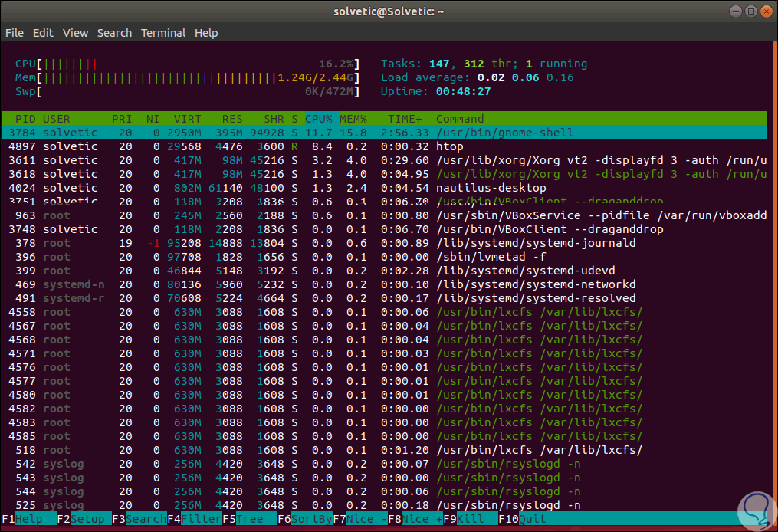This screenshot has width=778, height=532.
Task: Click the CPU usage meter bar
Action: [x=187, y=64]
